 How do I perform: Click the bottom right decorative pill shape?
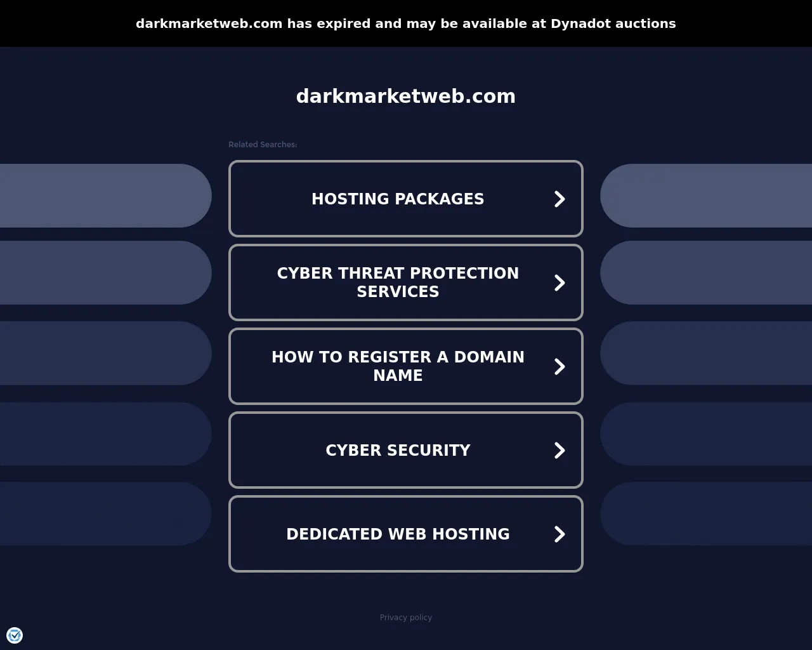706,514
